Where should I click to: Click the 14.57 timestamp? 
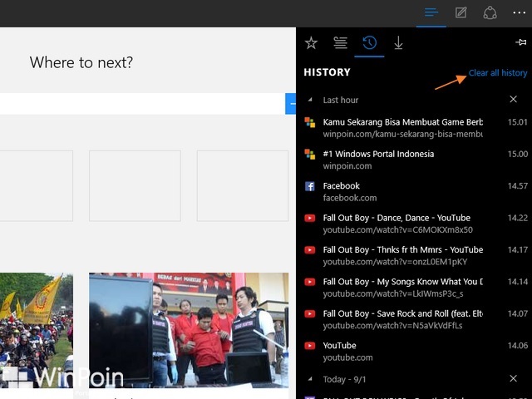tap(518, 186)
